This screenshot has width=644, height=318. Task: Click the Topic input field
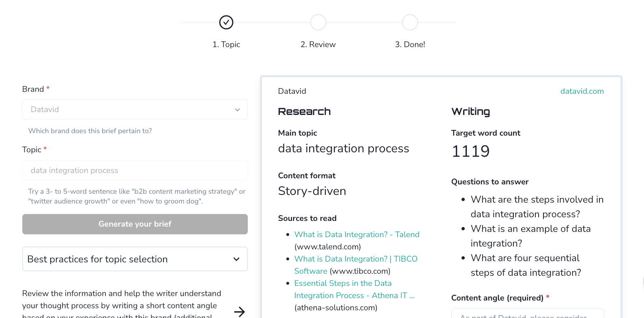tap(135, 170)
